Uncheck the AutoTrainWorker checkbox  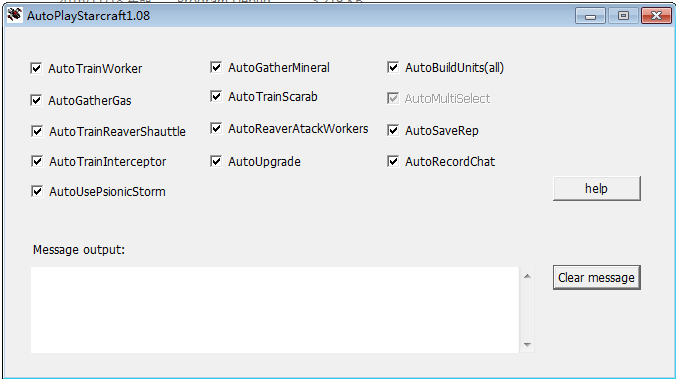(36, 68)
